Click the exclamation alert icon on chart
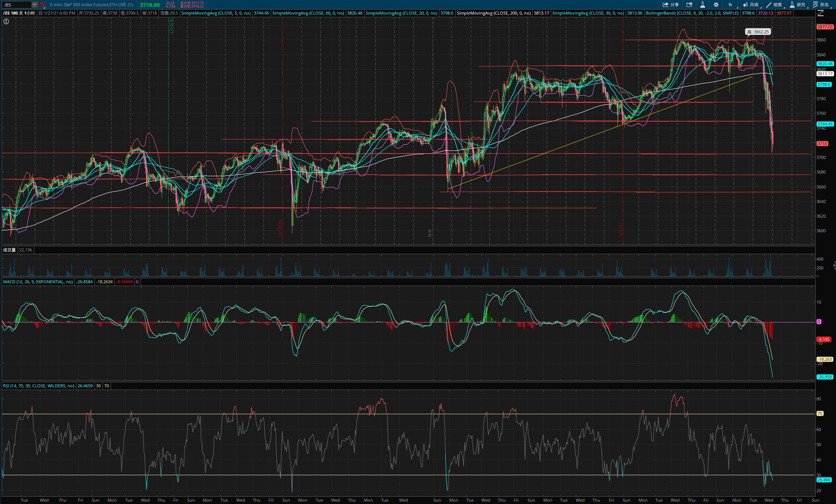The width and height of the screenshot is (836, 504). [6, 21]
